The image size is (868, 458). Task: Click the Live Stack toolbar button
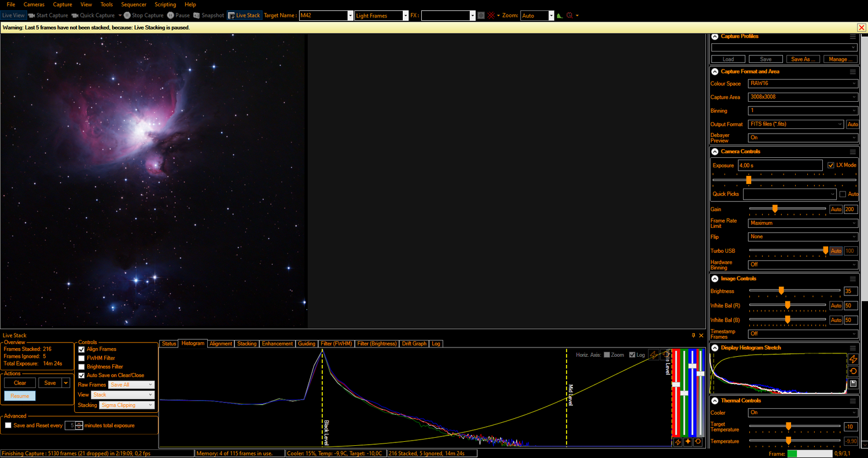click(x=244, y=16)
